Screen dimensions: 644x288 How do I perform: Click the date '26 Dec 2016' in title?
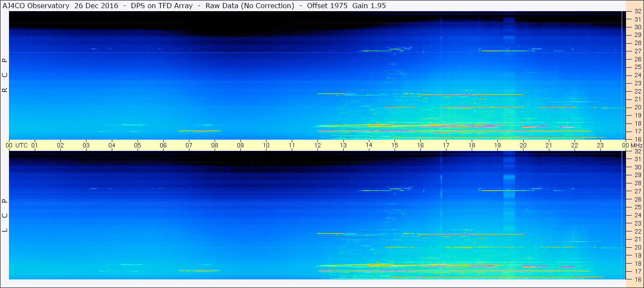click(96, 6)
